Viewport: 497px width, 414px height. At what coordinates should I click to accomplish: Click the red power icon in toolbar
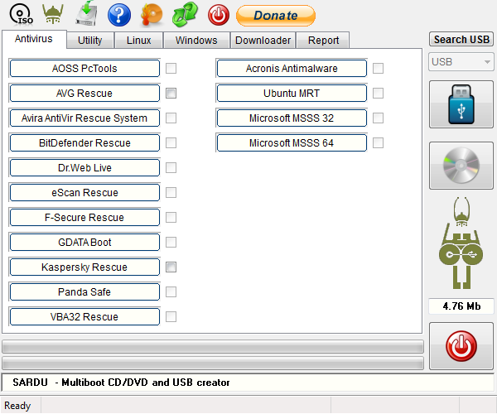pyautogui.click(x=218, y=15)
